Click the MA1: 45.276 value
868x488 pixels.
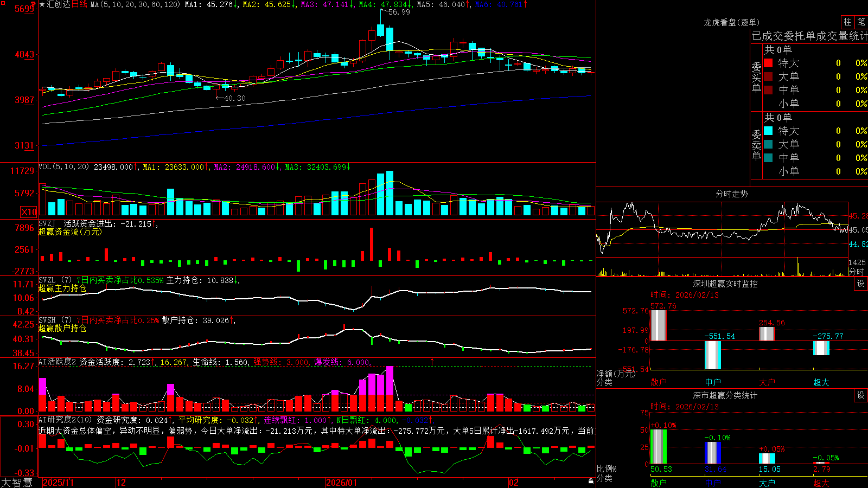(212, 4)
